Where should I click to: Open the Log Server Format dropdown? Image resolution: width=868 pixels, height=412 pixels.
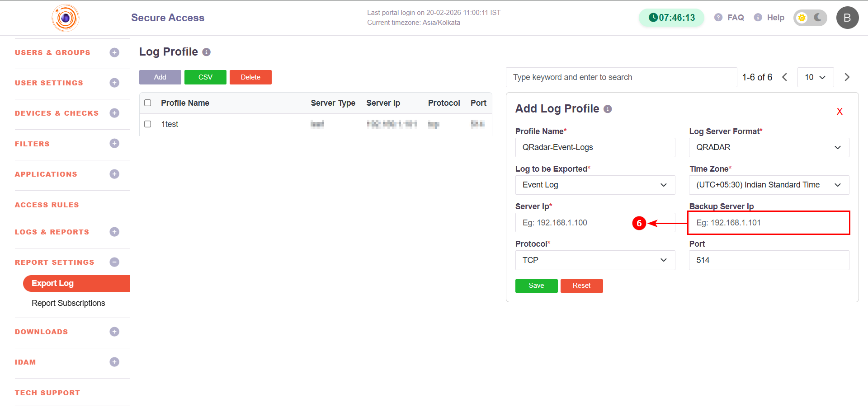coord(769,148)
